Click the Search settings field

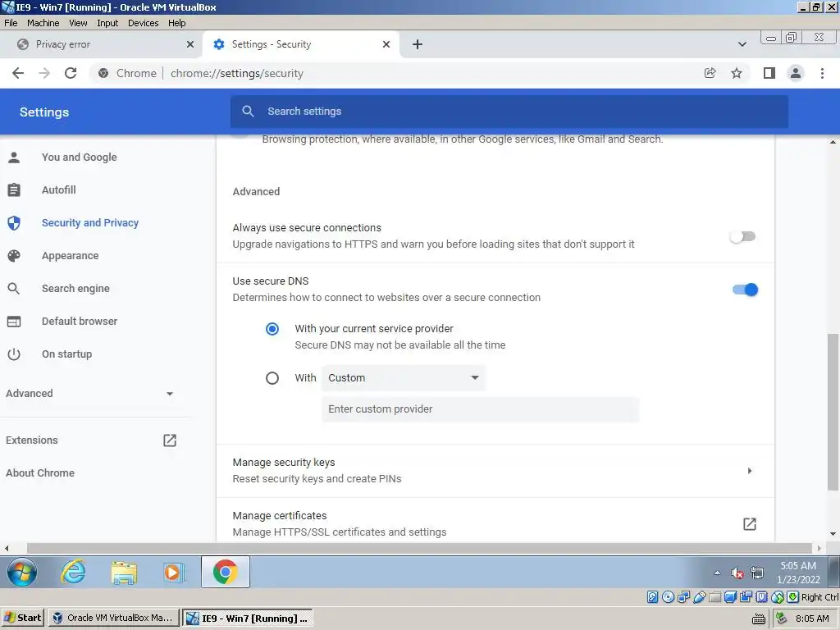pyautogui.click(x=509, y=112)
